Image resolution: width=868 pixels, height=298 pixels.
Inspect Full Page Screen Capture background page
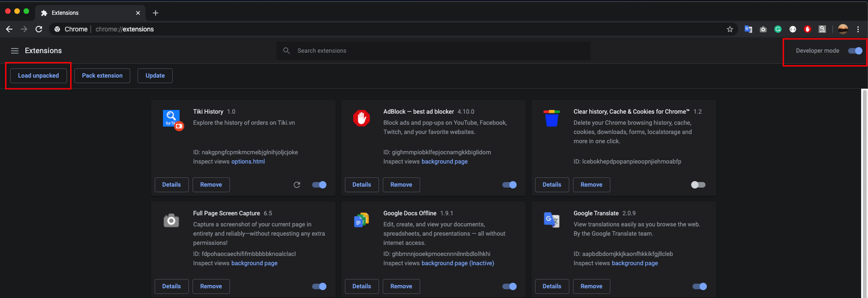point(254,263)
